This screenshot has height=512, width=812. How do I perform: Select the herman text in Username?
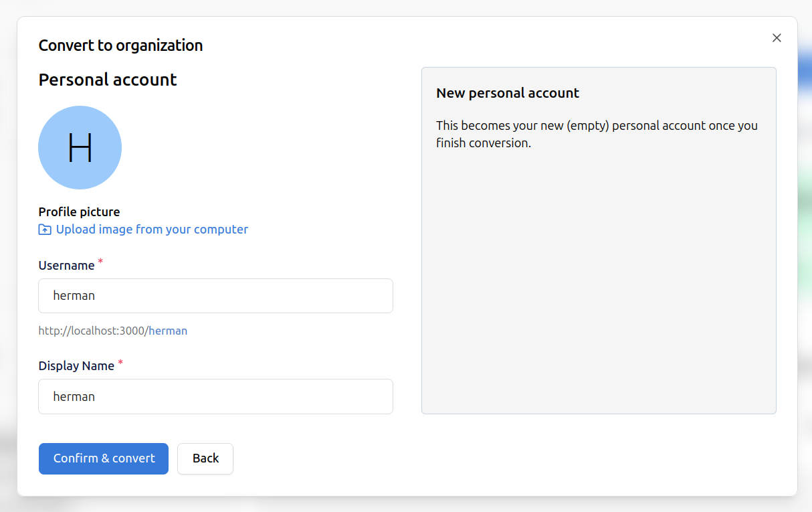point(74,295)
